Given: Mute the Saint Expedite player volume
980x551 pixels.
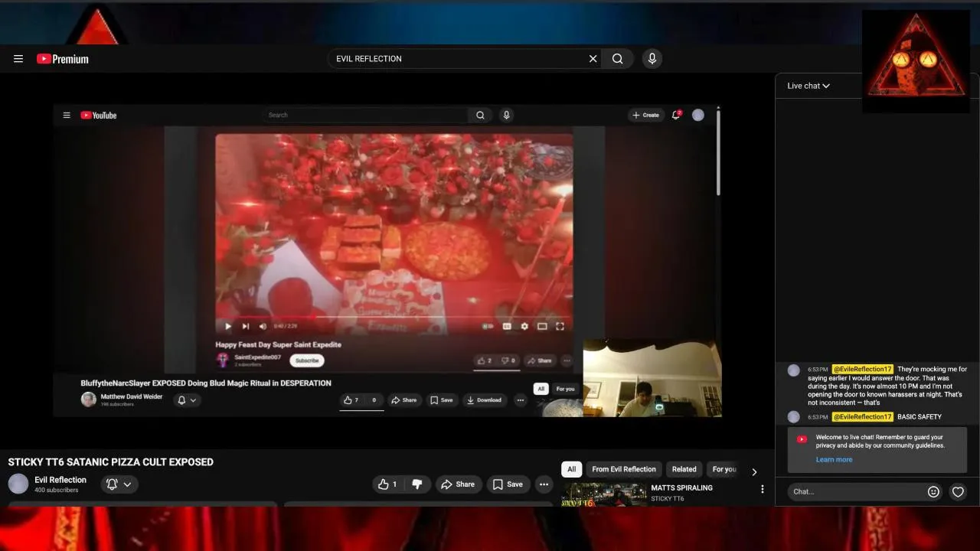Looking at the screenshot, I should click(263, 326).
